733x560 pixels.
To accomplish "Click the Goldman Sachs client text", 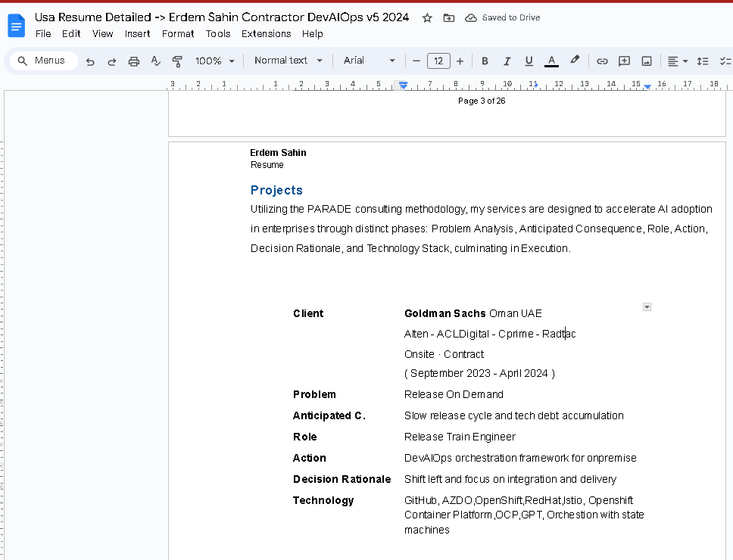I will [x=444, y=313].
